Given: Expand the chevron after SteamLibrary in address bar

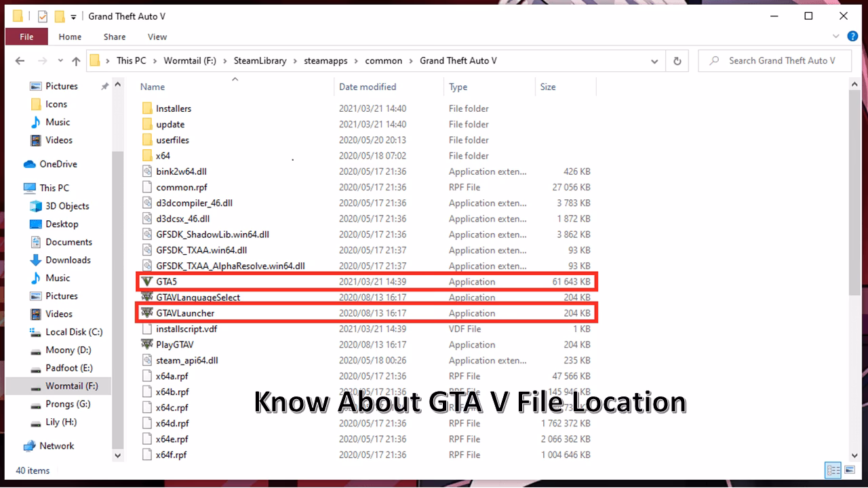Looking at the screenshot, I should point(295,61).
